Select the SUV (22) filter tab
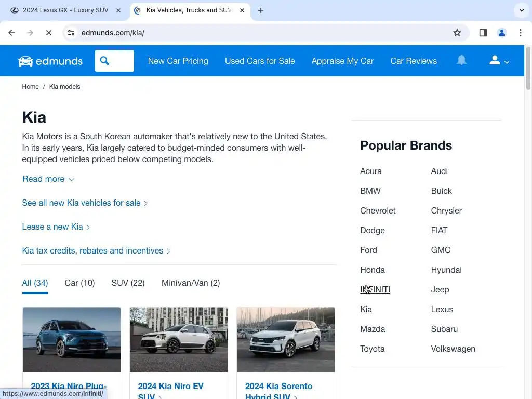The height and width of the screenshot is (399, 532). point(128,283)
